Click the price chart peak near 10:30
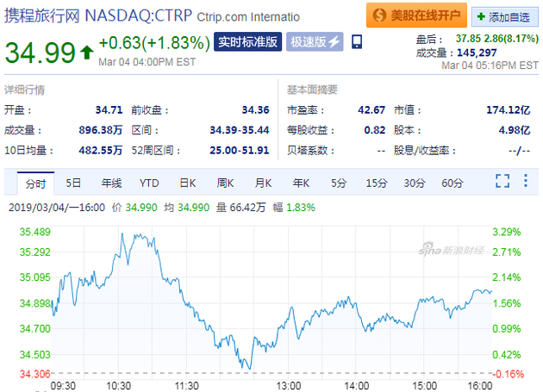Image resolution: width=543 pixels, height=392 pixels. tap(122, 235)
